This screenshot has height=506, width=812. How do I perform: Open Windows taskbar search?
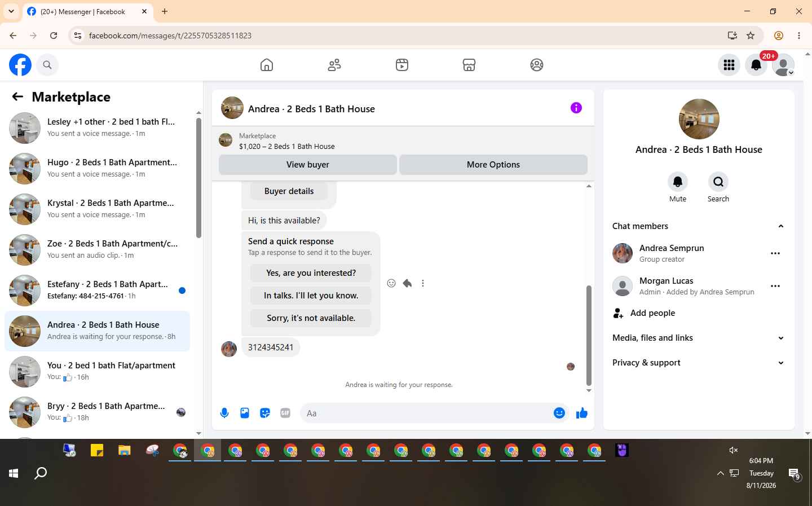tap(41, 473)
